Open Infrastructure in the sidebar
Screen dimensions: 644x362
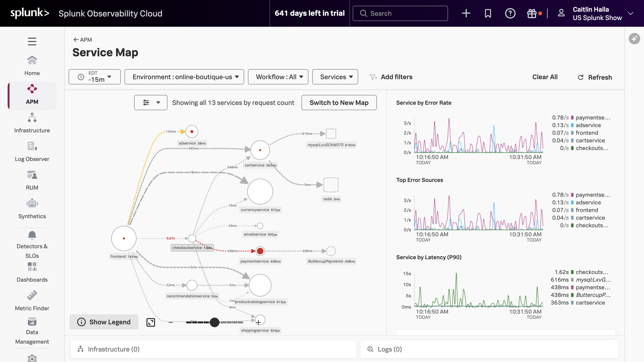pyautogui.click(x=32, y=123)
